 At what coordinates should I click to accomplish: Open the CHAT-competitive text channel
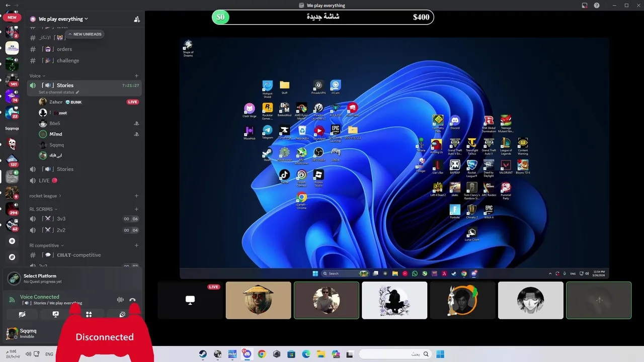click(x=78, y=255)
